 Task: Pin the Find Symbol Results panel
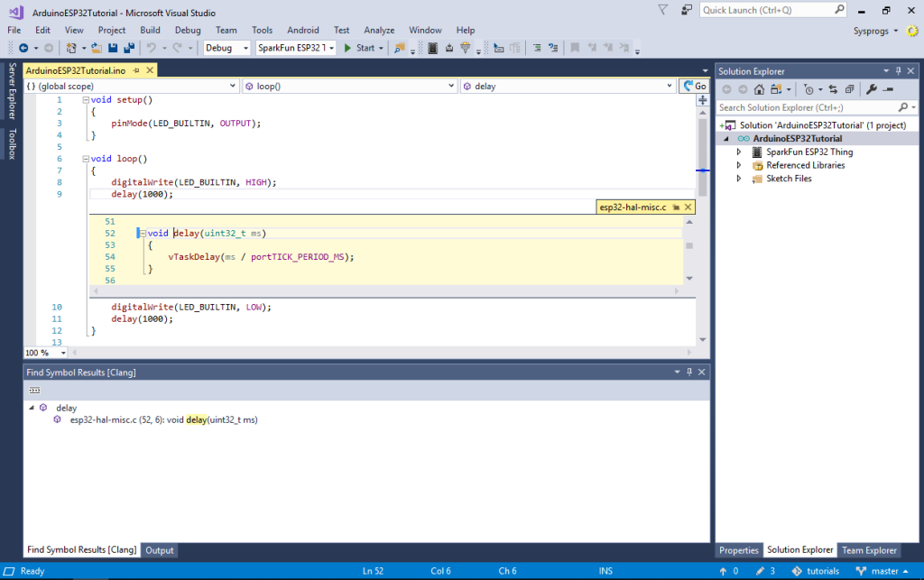pos(688,372)
